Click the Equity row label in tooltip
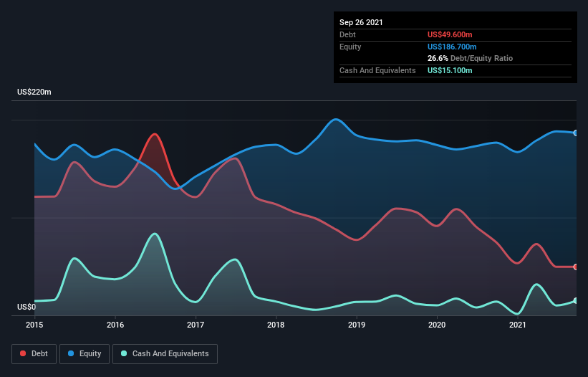The height and width of the screenshot is (377, 588). tap(350, 47)
